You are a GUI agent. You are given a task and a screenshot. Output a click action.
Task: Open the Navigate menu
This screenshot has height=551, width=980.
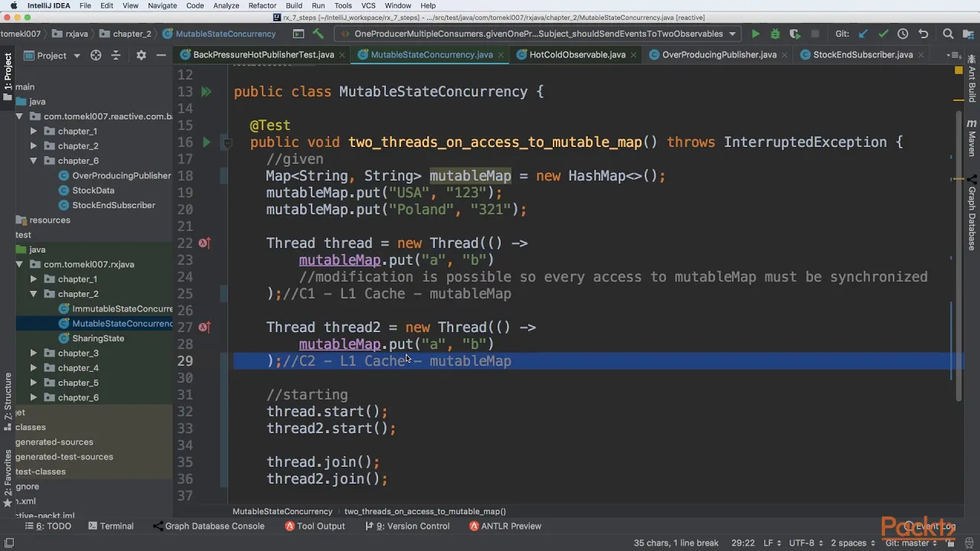click(162, 5)
